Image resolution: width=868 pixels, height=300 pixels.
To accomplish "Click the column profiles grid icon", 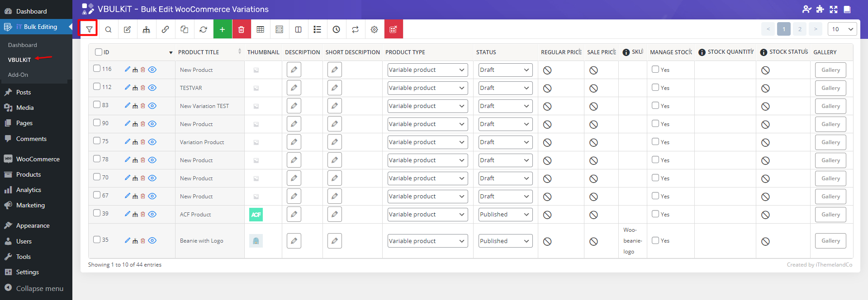I will [x=280, y=29].
